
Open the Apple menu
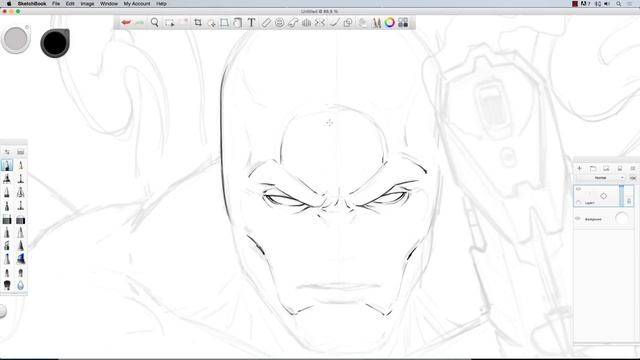[9, 4]
